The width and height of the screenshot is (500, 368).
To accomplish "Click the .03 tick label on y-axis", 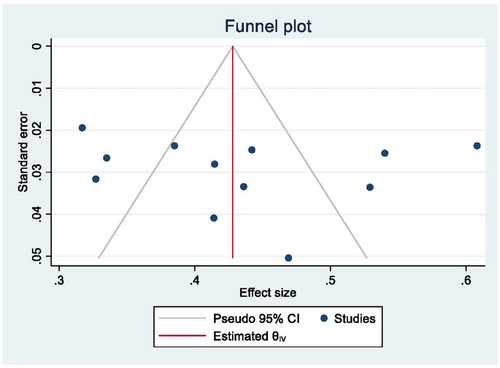I will click(37, 172).
